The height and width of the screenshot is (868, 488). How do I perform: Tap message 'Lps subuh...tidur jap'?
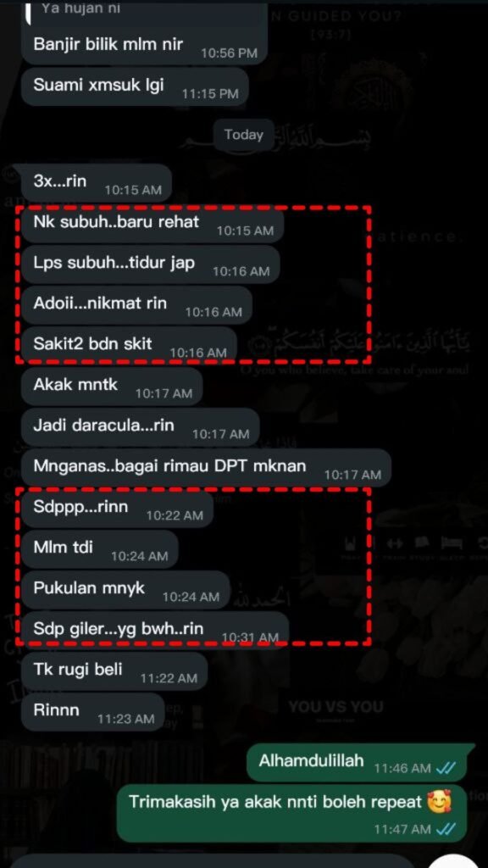tap(151, 264)
